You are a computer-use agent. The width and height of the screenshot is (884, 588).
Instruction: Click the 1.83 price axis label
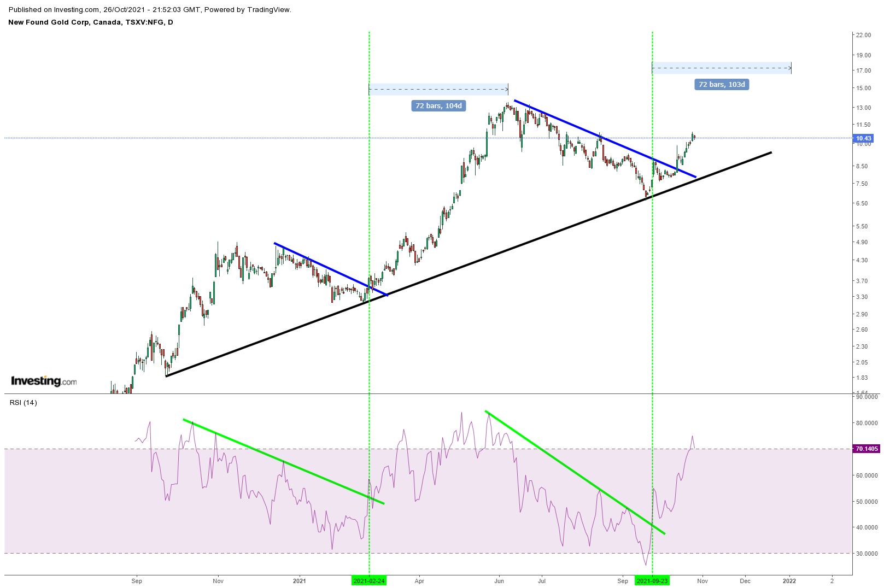click(862, 378)
